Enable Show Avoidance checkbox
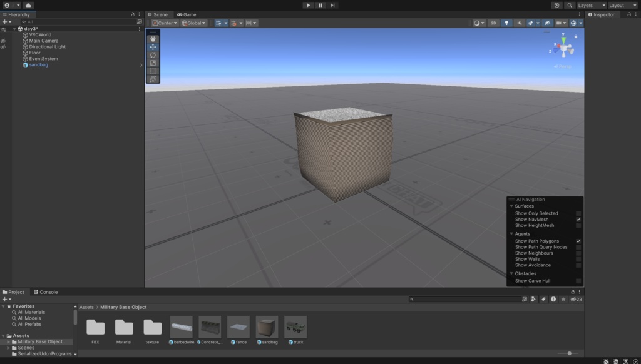 tap(578, 265)
